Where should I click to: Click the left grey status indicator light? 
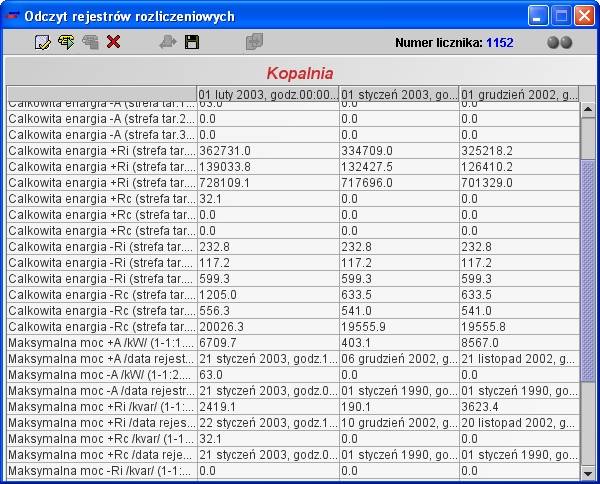point(553,43)
